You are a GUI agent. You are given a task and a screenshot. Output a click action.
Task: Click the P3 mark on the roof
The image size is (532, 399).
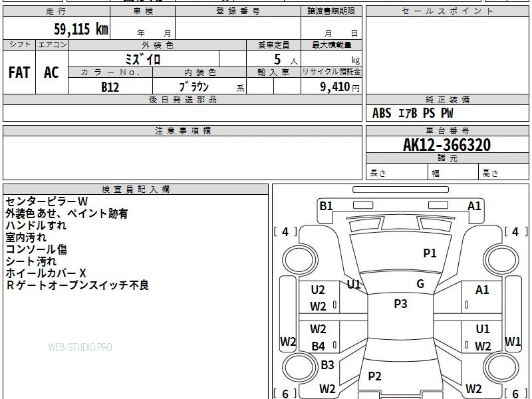(400, 304)
